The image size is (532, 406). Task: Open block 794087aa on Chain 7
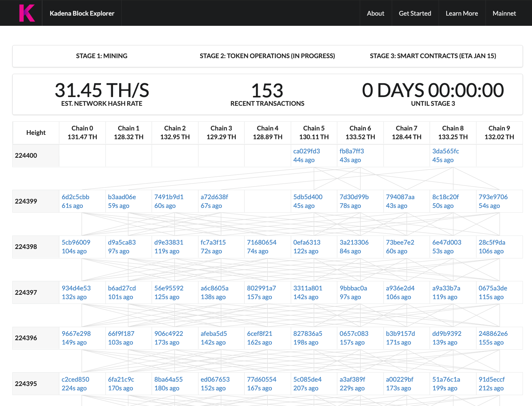[x=400, y=197]
